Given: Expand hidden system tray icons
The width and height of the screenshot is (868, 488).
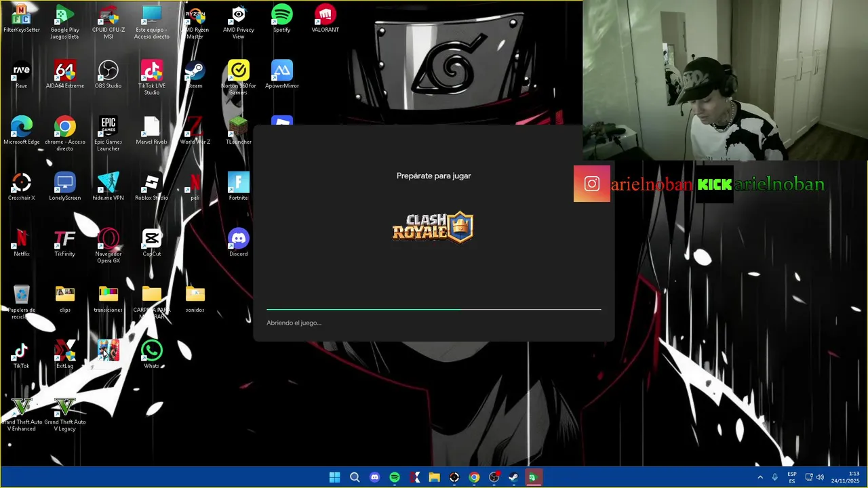Looking at the screenshot, I should (760, 477).
